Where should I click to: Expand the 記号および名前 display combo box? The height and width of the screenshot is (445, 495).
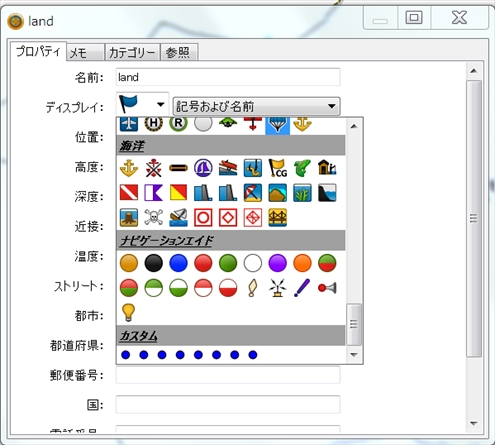click(256, 106)
